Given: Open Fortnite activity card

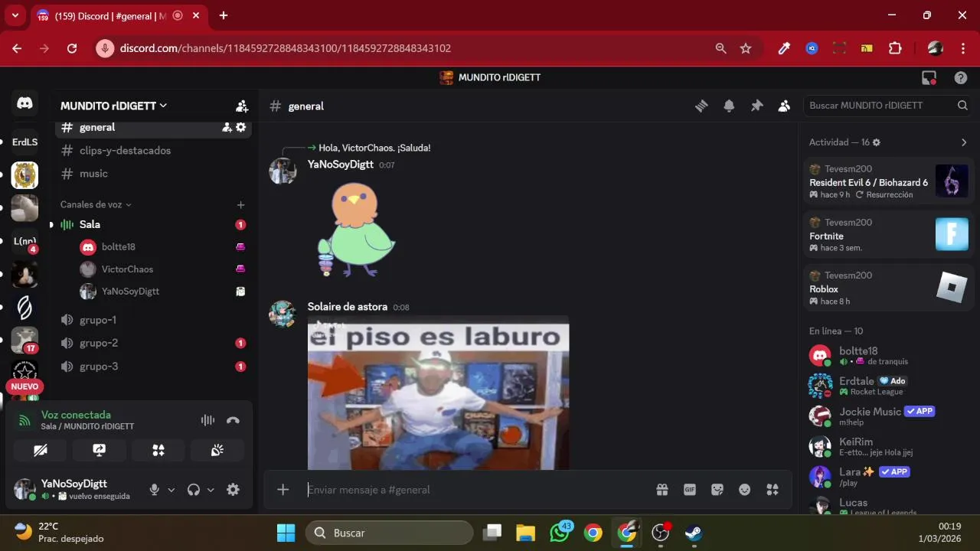Looking at the screenshot, I should 888,235.
